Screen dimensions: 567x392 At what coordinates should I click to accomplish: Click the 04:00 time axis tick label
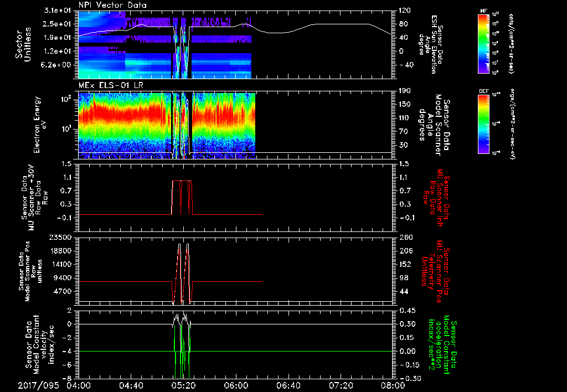pos(78,385)
